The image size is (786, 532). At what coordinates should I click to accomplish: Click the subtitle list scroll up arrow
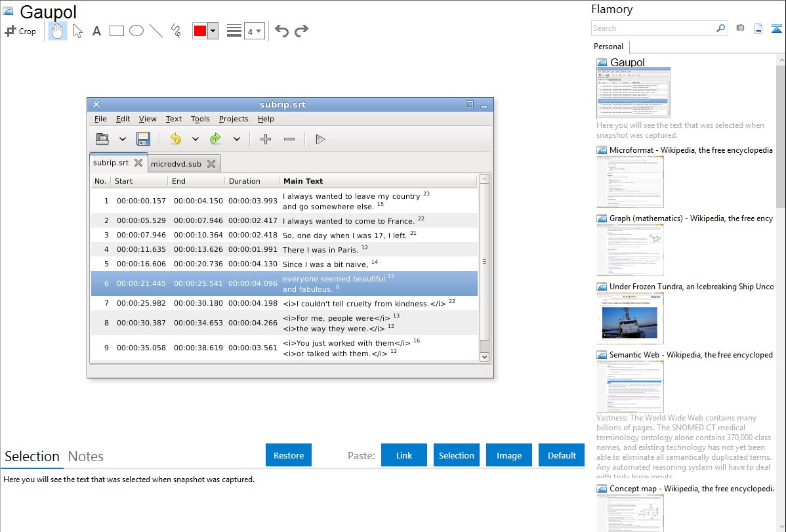click(484, 178)
